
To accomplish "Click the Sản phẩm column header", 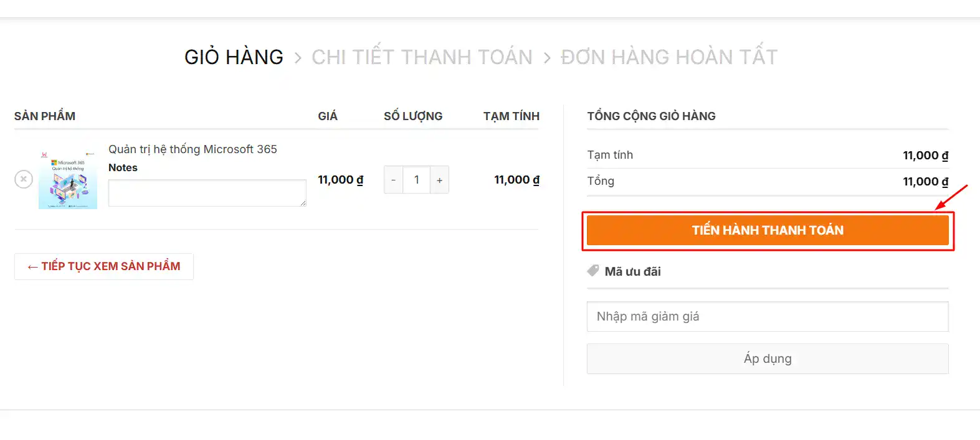I will pyautogui.click(x=45, y=116).
